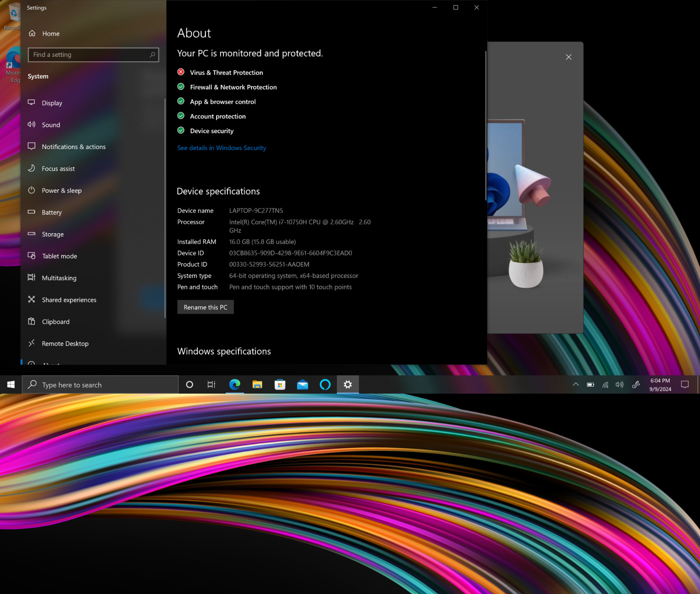The height and width of the screenshot is (594, 700).
Task: Click Device security green check icon
Action: (x=181, y=130)
